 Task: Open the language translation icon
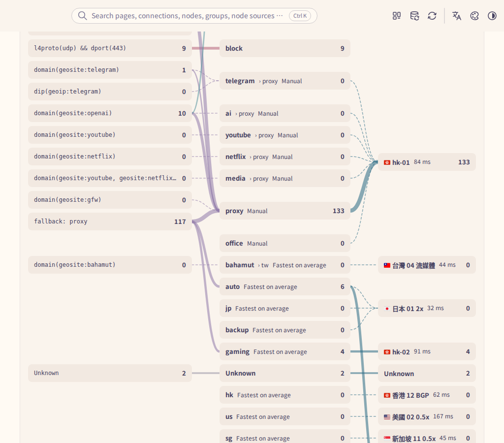click(457, 16)
